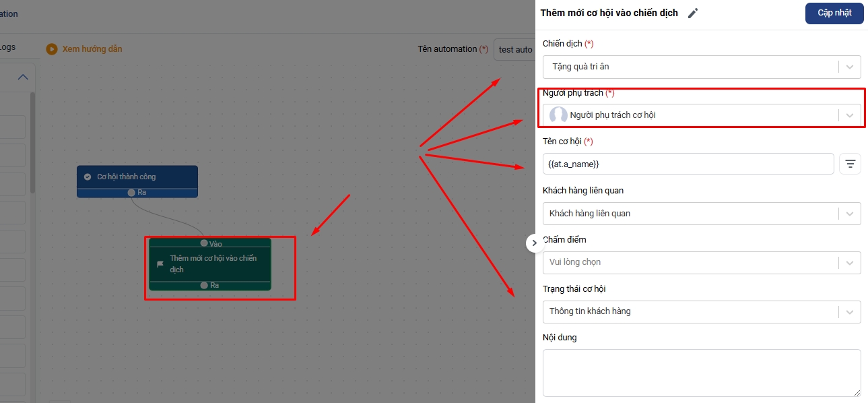Open the Xem hướng dẫn guide link
The height and width of the screenshot is (403, 868).
click(92, 49)
